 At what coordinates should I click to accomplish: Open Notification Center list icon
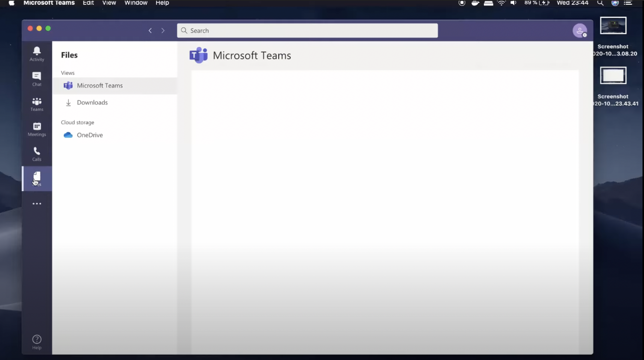(x=628, y=3)
